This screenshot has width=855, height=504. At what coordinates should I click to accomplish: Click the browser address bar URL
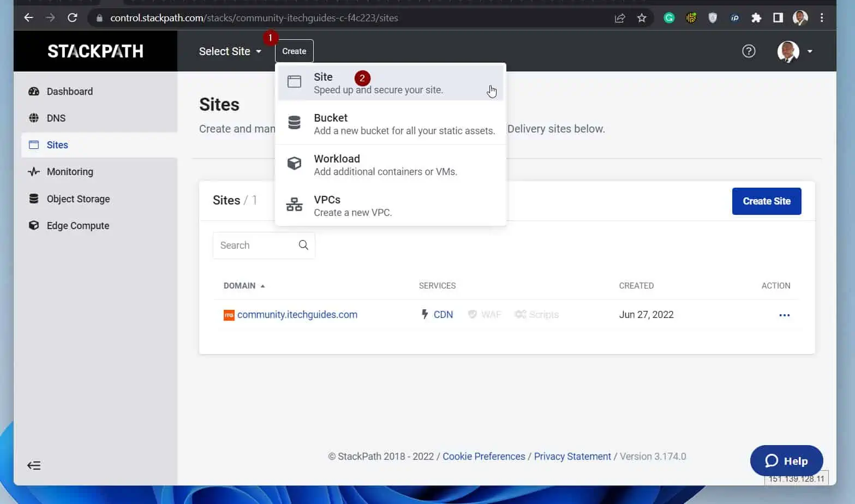tap(254, 18)
